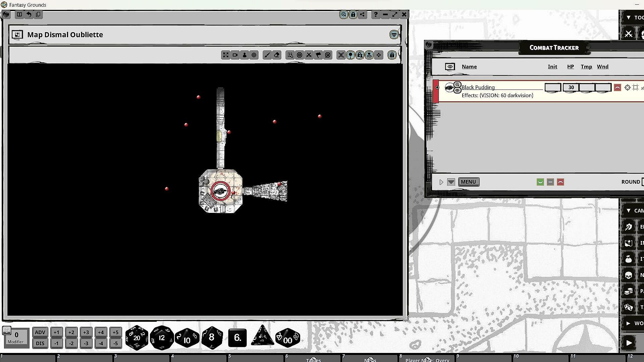Click the targeting crosshair on Black Pudding
Image resolution: width=644 pixels, height=362 pixels.
click(x=627, y=87)
